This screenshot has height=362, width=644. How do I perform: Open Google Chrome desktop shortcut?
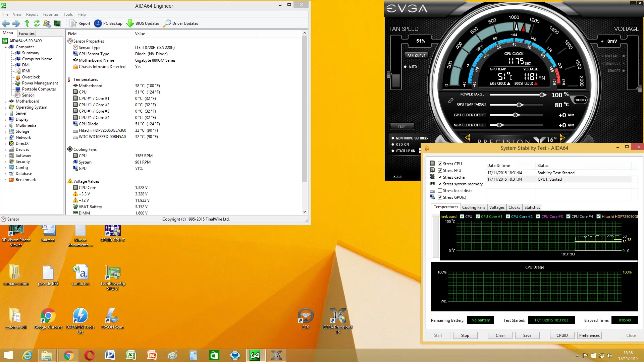click(x=48, y=318)
